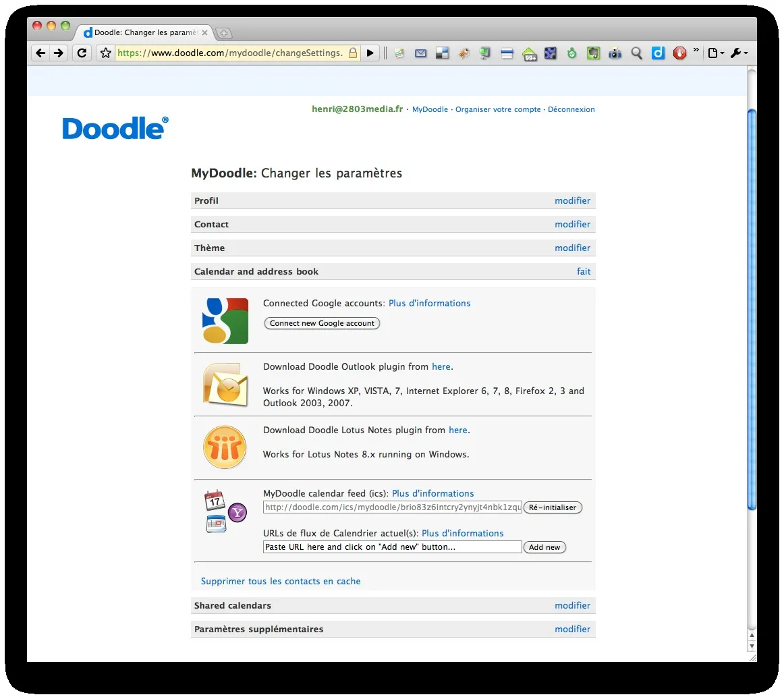This screenshot has width=784, height=699.
Task: Click the blue Doodle 'd' extension icon
Action: point(658,53)
